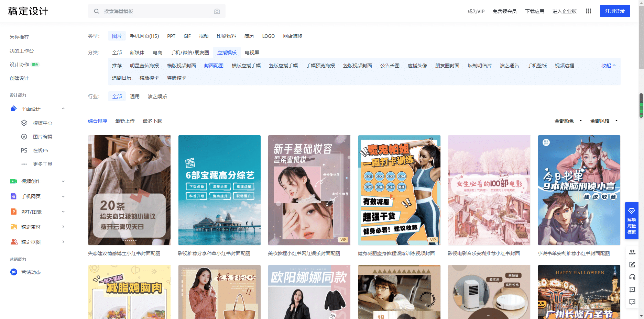Choose the 追剧日历 subcategory

pyautogui.click(x=122, y=78)
